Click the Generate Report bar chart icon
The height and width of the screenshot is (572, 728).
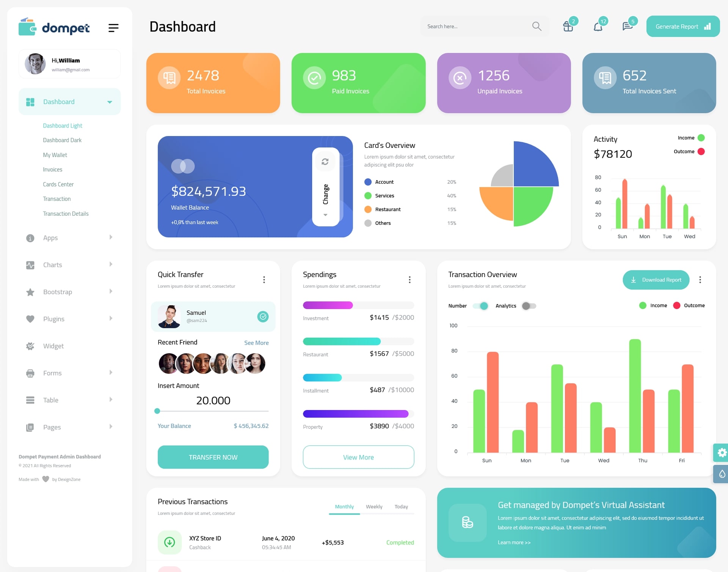click(x=707, y=26)
